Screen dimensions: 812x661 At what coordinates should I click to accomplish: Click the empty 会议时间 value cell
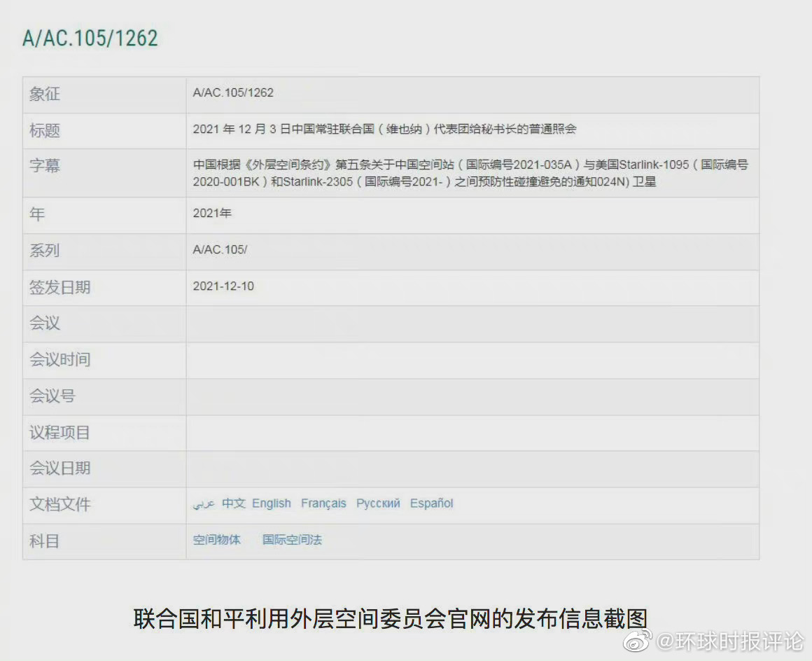tap(472, 361)
